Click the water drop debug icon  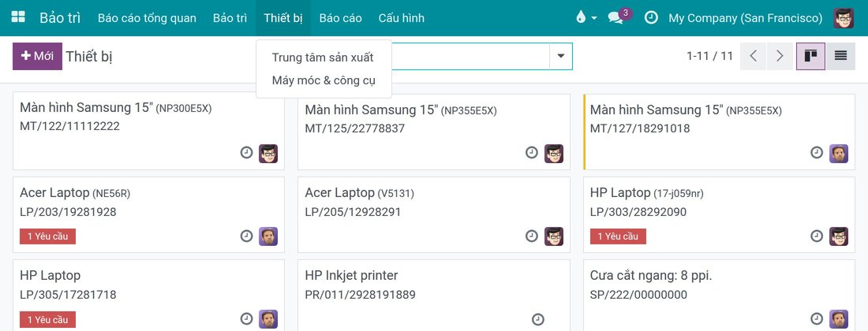[581, 17]
